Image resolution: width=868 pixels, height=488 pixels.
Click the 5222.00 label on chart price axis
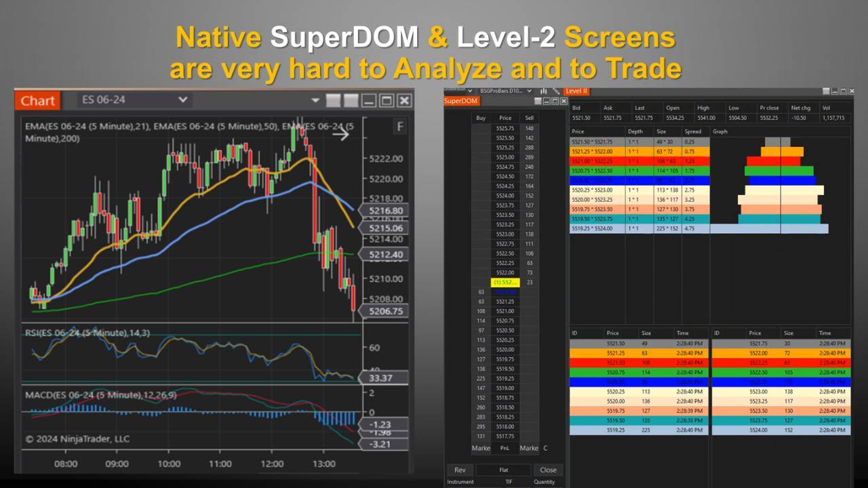[x=387, y=159]
